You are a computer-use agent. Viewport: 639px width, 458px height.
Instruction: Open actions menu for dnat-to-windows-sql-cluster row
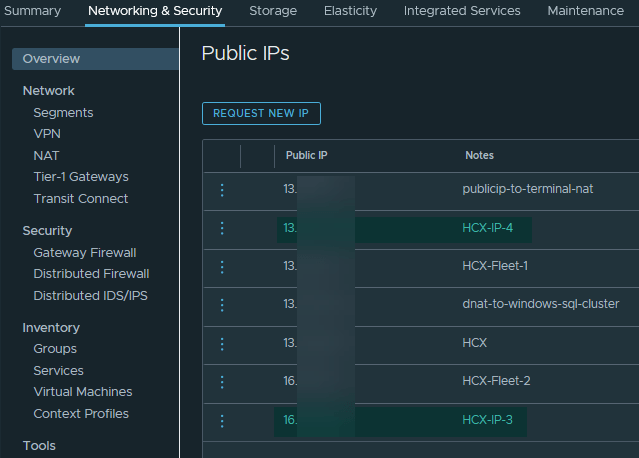(222, 304)
